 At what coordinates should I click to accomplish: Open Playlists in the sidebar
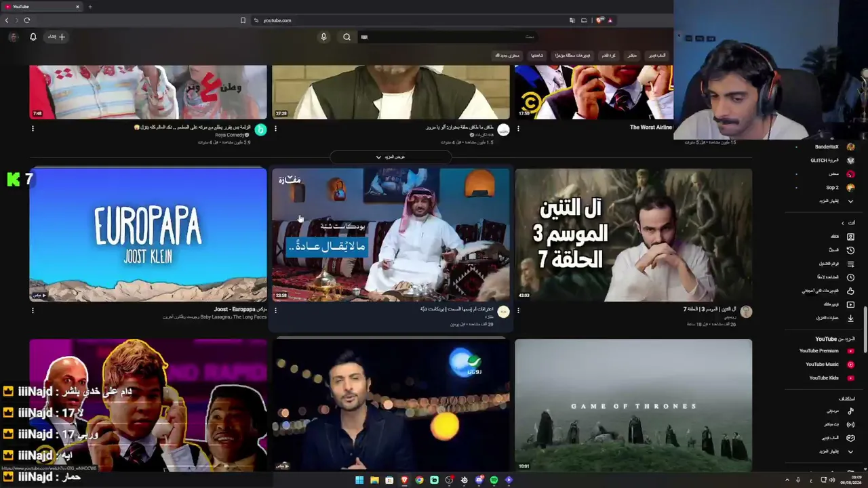pos(842,264)
